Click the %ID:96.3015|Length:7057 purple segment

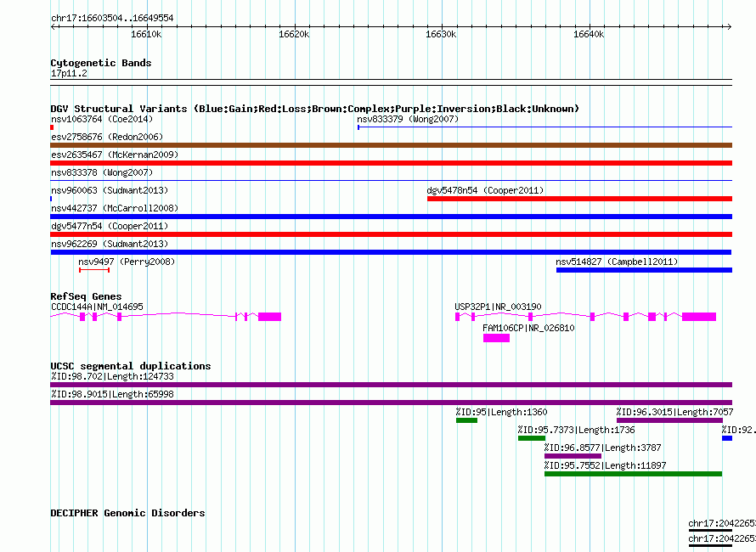[x=669, y=420]
